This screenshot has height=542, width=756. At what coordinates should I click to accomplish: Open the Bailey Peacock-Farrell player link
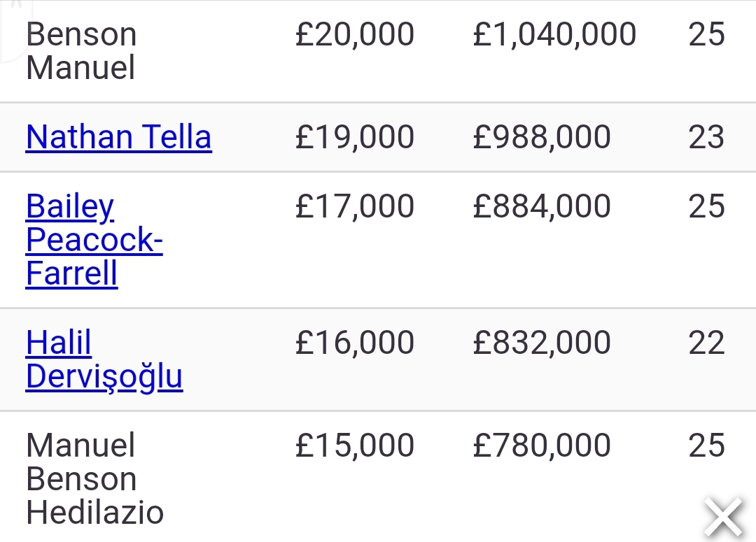(x=94, y=239)
